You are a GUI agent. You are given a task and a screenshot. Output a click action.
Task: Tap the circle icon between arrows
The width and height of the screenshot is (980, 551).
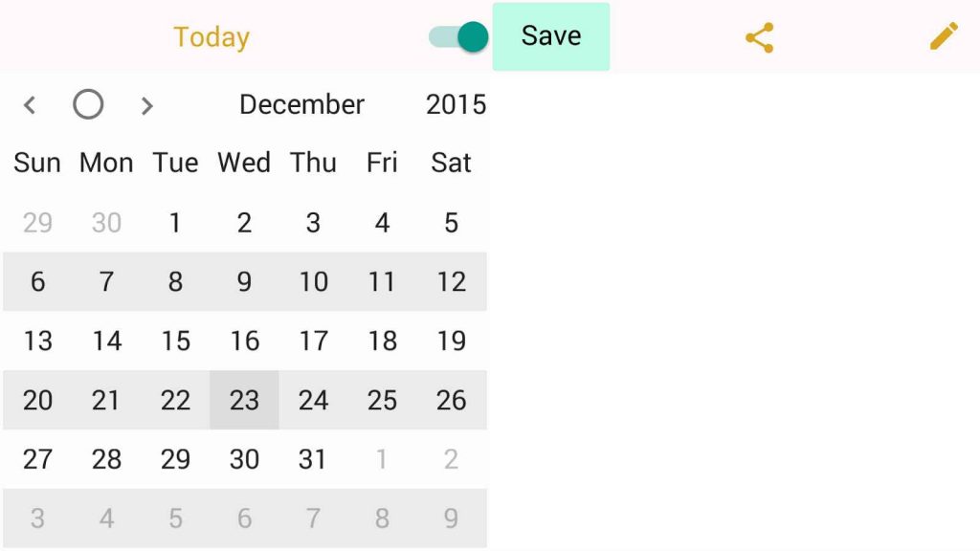click(88, 104)
